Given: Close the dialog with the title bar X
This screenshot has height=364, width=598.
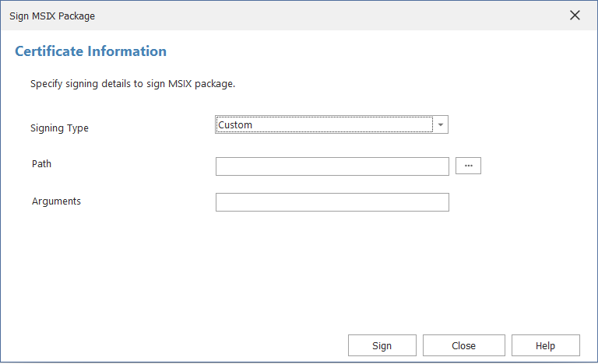Looking at the screenshot, I should 575,16.
